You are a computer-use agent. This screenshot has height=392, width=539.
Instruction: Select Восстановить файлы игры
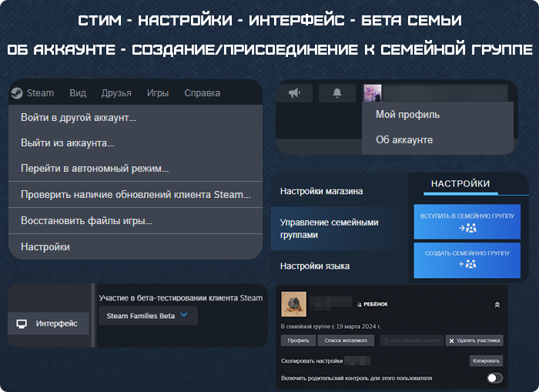136,221
